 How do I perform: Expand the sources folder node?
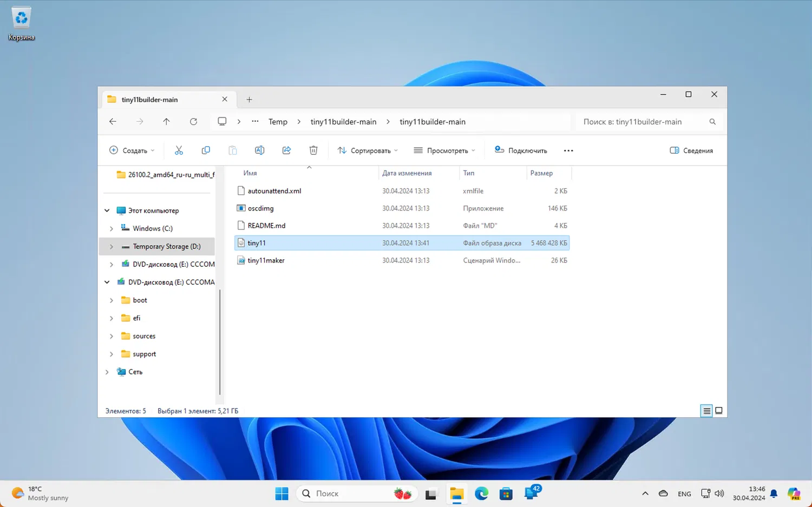click(112, 336)
